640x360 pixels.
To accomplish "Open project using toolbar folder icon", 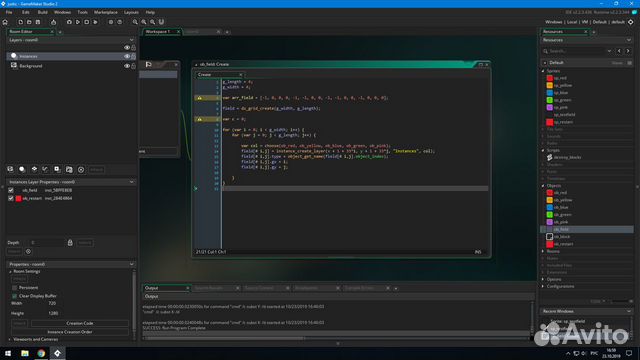I will [x=29, y=22].
